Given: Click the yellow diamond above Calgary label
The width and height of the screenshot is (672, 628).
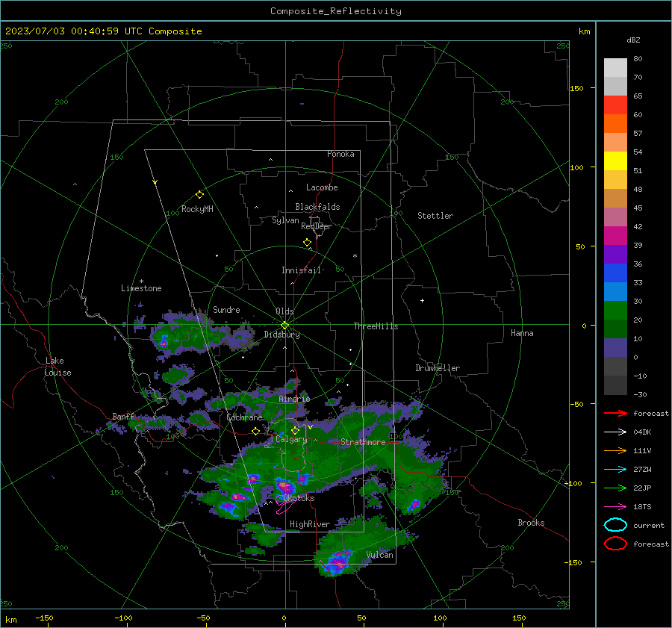Looking at the screenshot, I should click(x=295, y=430).
